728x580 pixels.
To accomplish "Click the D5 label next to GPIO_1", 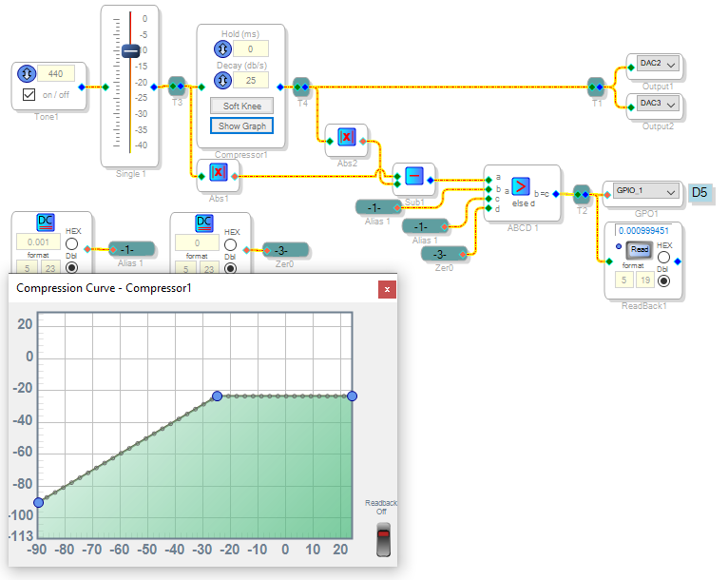I will point(699,192).
